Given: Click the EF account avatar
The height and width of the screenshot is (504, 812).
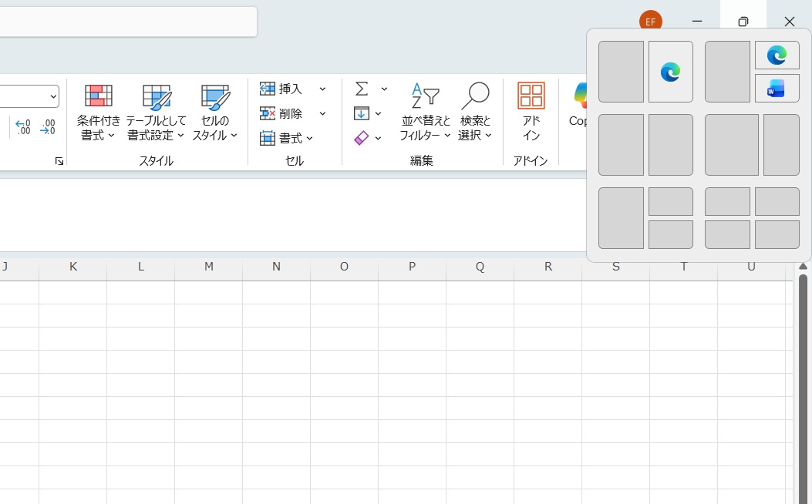Looking at the screenshot, I should [650, 22].
